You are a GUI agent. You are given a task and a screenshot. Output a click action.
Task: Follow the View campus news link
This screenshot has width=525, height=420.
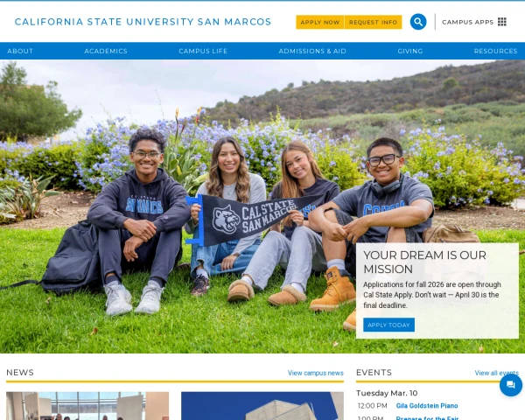(x=315, y=373)
